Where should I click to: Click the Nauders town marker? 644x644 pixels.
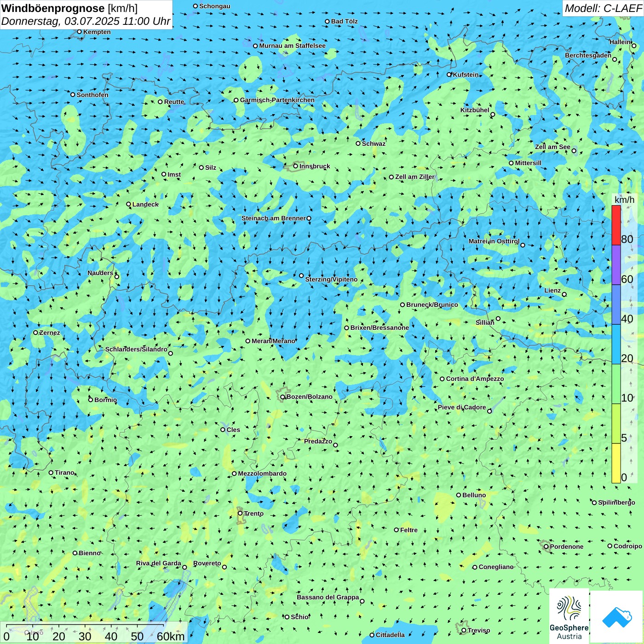pyautogui.click(x=117, y=276)
